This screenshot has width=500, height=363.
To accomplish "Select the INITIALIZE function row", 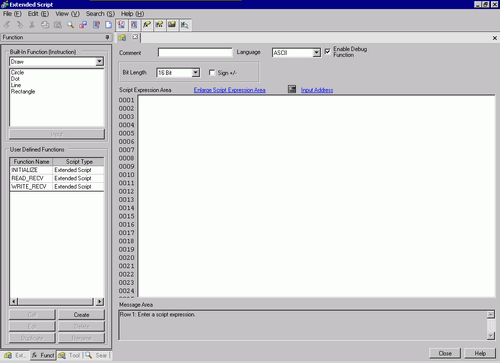I will click(57, 170).
